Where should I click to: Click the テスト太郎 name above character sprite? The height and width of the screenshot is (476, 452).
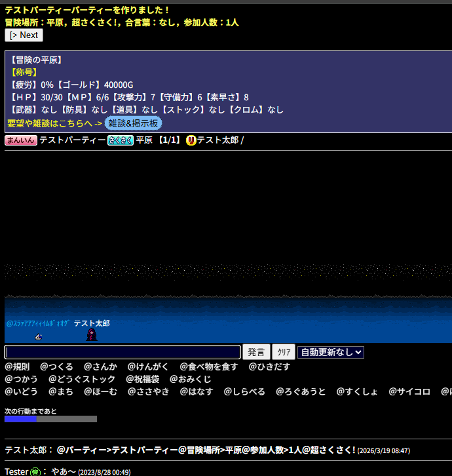click(x=92, y=323)
